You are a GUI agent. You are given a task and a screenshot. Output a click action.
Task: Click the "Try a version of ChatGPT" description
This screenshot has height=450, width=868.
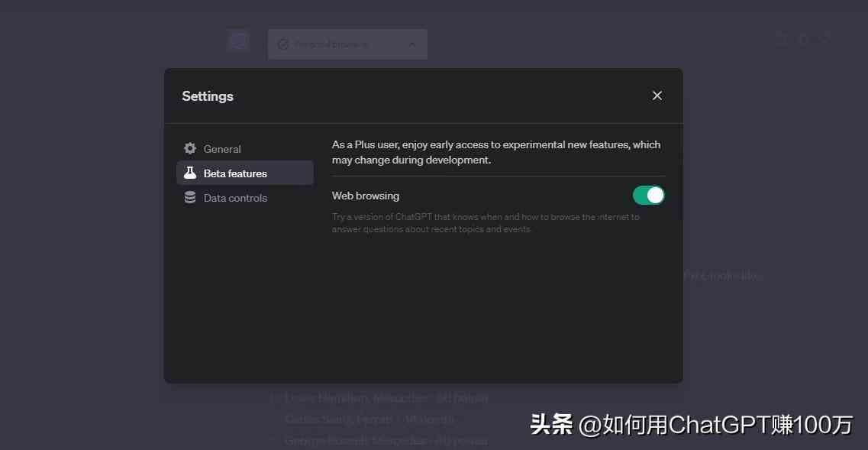(x=486, y=223)
